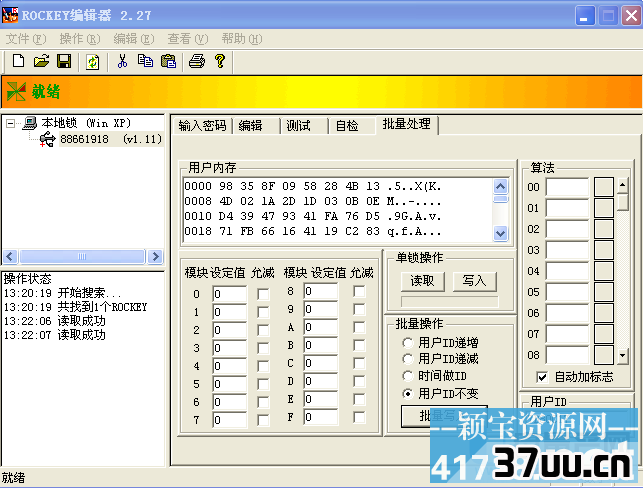Click the New file toolbar icon
Viewport: 643px width, 488px height.
coord(18,62)
